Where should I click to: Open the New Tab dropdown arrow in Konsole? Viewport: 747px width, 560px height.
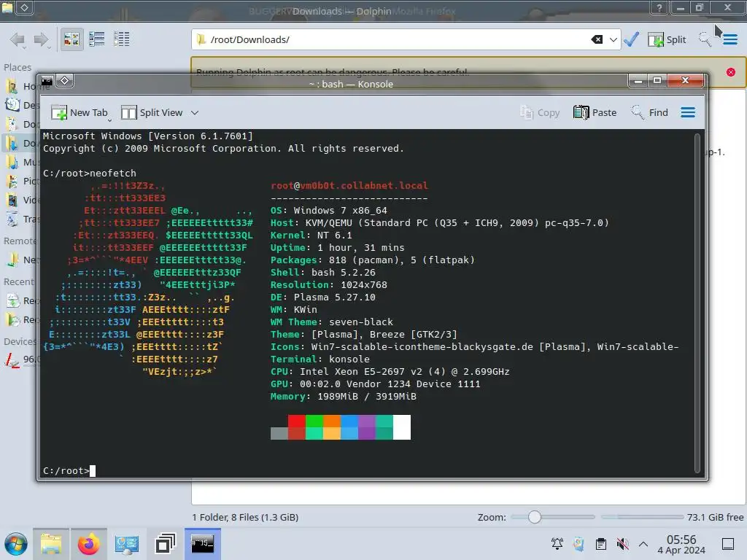[x=109, y=120]
